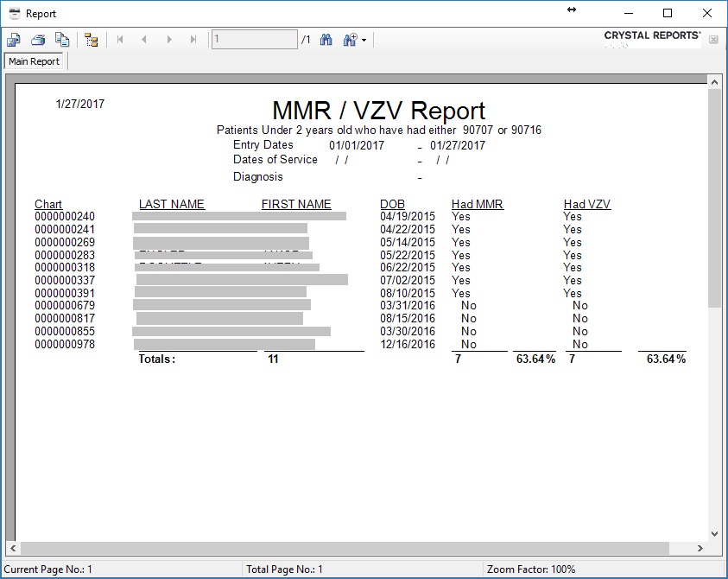
Task: Click the Totals label
Action: (157, 359)
